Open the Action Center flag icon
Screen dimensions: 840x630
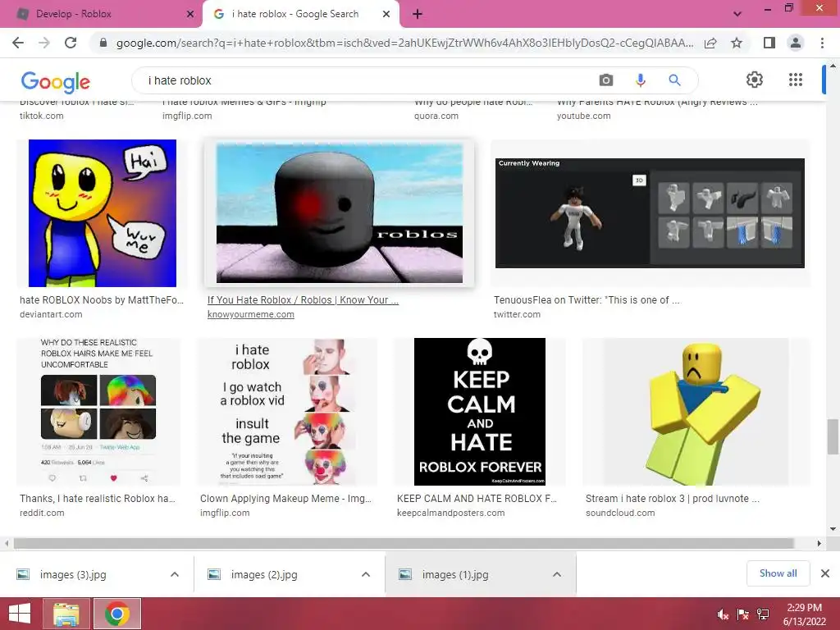point(742,614)
